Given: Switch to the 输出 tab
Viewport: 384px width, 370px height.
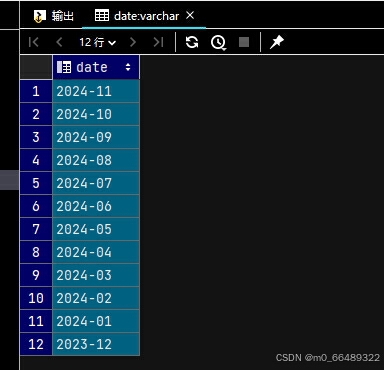Looking at the screenshot, I should click(54, 16).
